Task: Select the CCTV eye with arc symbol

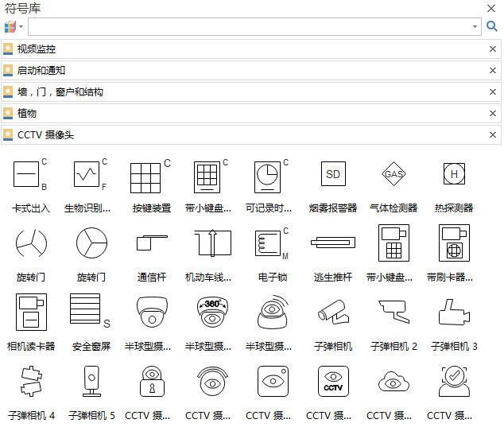Action: [x=212, y=381]
